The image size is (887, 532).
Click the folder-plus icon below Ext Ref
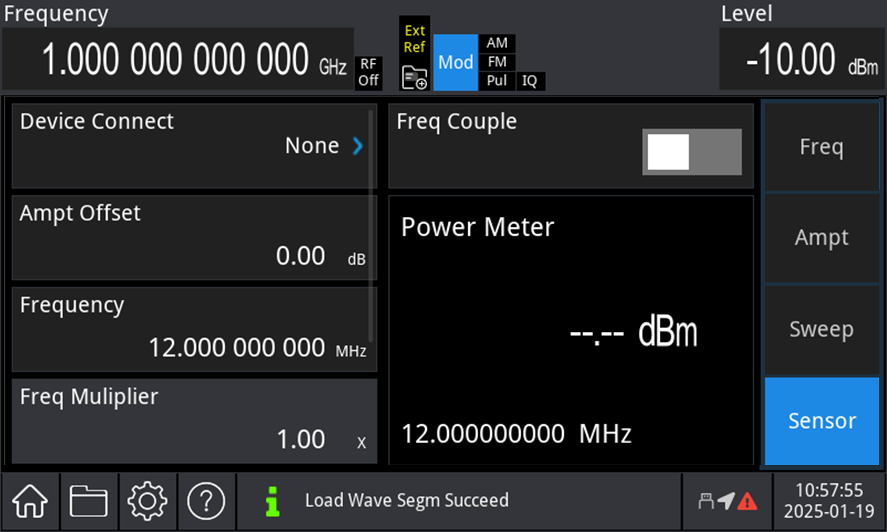click(414, 77)
